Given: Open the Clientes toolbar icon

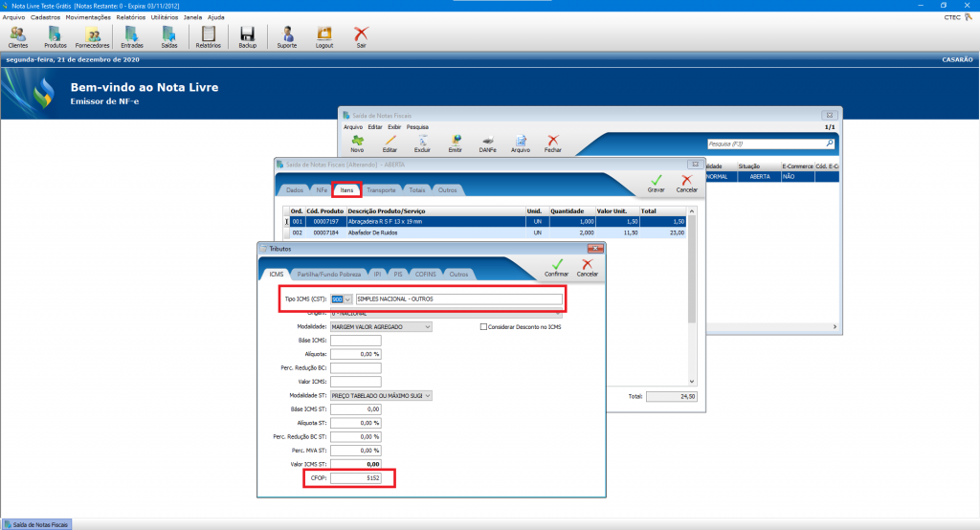Looking at the screenshot, I should (17, 36).
